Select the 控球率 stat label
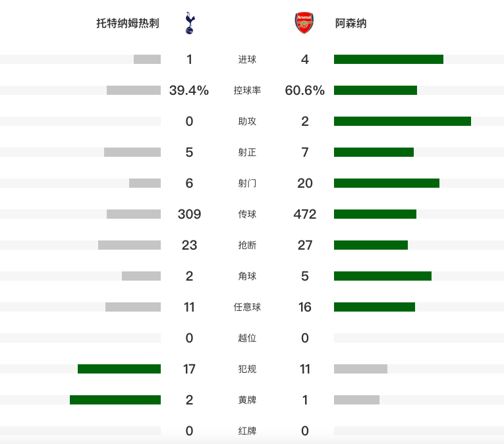This screenshot has width=504, height=444. pyautogui.click(x=247, y=91)
